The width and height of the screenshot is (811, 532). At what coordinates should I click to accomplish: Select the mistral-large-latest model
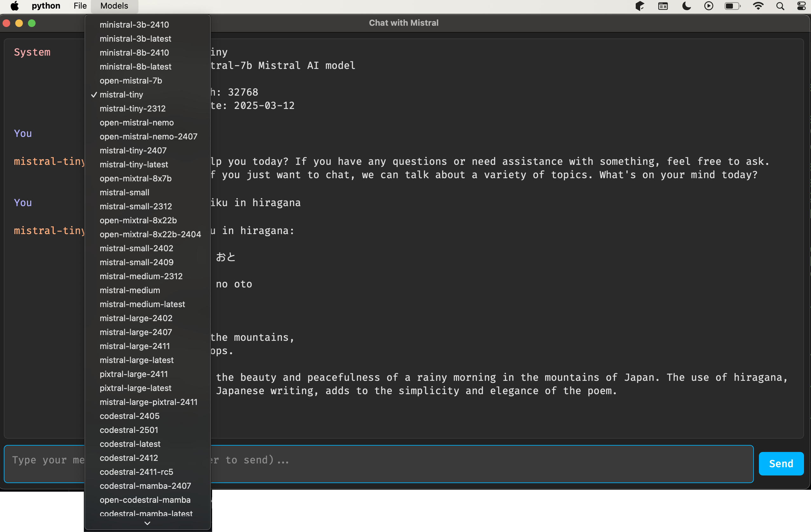[x=136, y=360]
